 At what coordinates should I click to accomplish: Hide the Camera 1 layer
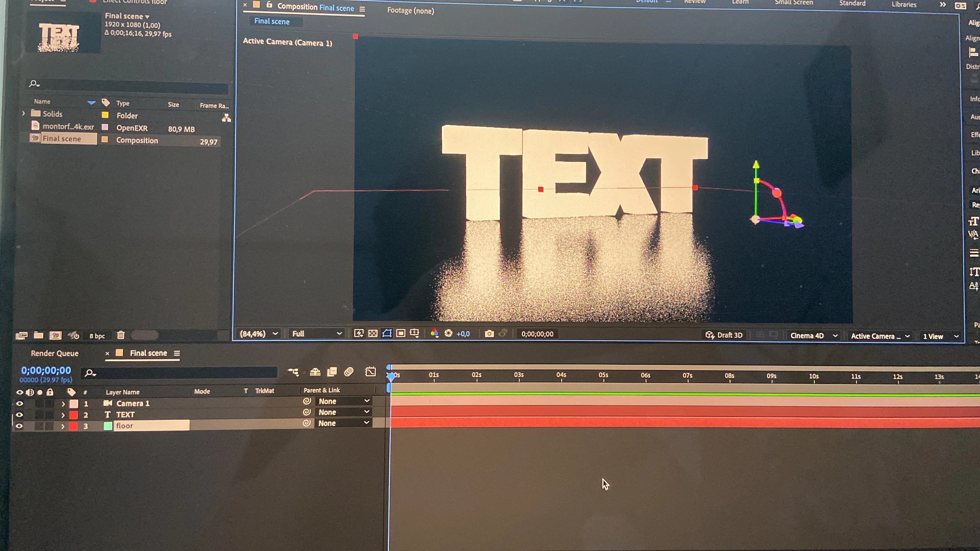click(x=19, y=404)
